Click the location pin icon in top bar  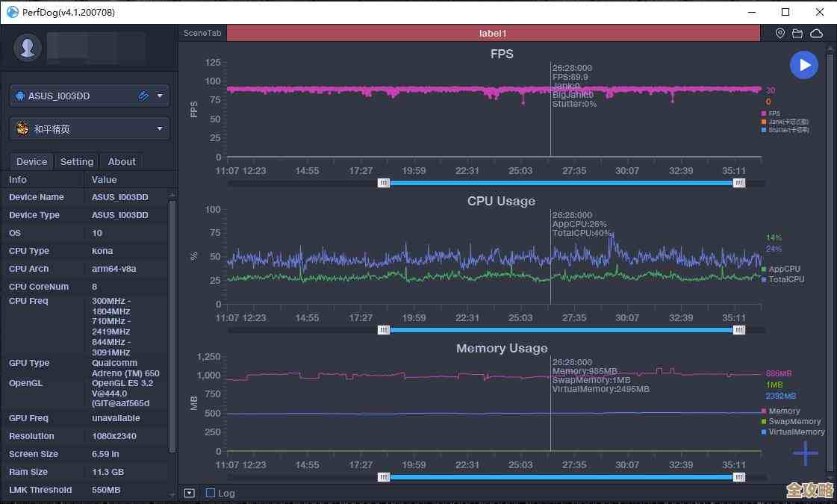coord(780,34)
